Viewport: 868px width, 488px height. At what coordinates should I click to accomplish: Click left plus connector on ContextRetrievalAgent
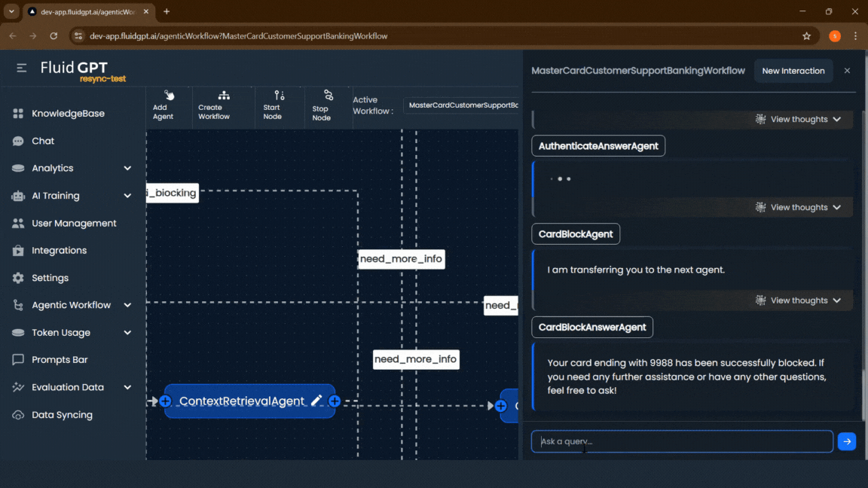[x=165, y=401]
